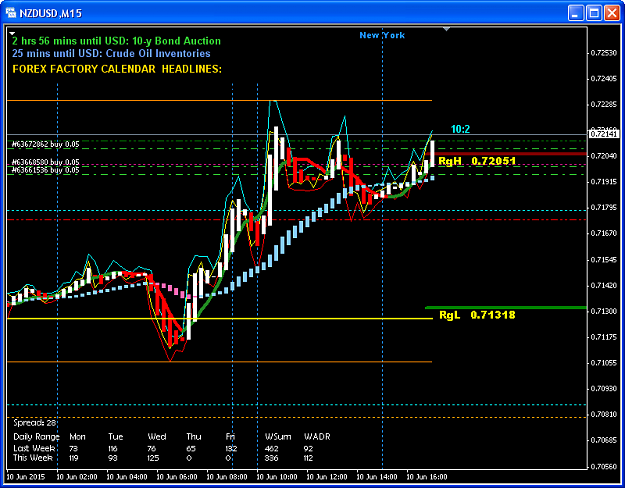Click the 'Thu' column header
Image resolution: width=625 pixels, height=488 pixels.
(194, 437)
